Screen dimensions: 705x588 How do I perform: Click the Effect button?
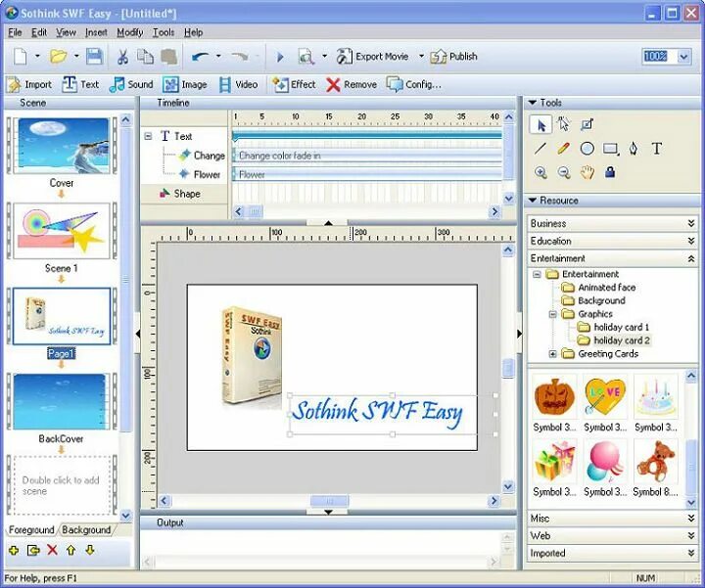[294, 84]
